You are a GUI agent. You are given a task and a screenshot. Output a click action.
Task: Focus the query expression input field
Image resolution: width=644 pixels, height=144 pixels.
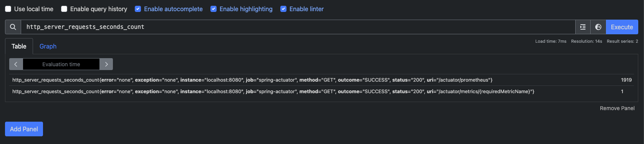[x=298, y=27]
